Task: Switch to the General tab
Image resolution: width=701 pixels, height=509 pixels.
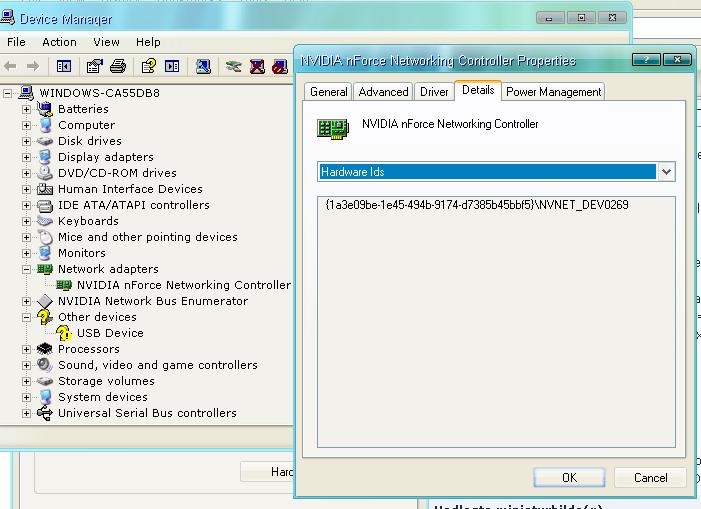Action: click(329, 92)
